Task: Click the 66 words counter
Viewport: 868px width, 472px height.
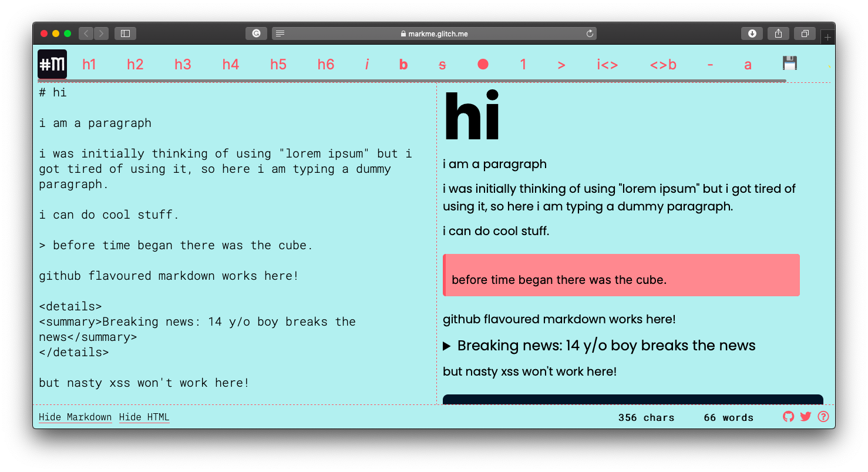Action: pos(728,418)
